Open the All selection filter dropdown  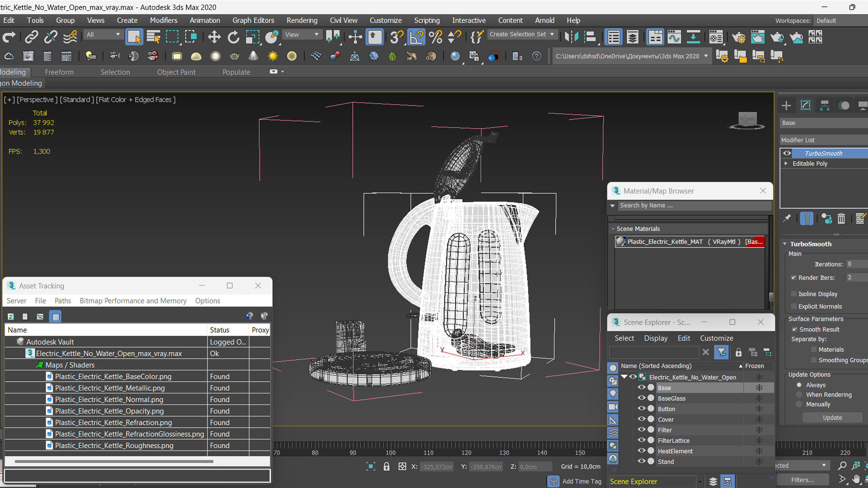coord(104,35)
